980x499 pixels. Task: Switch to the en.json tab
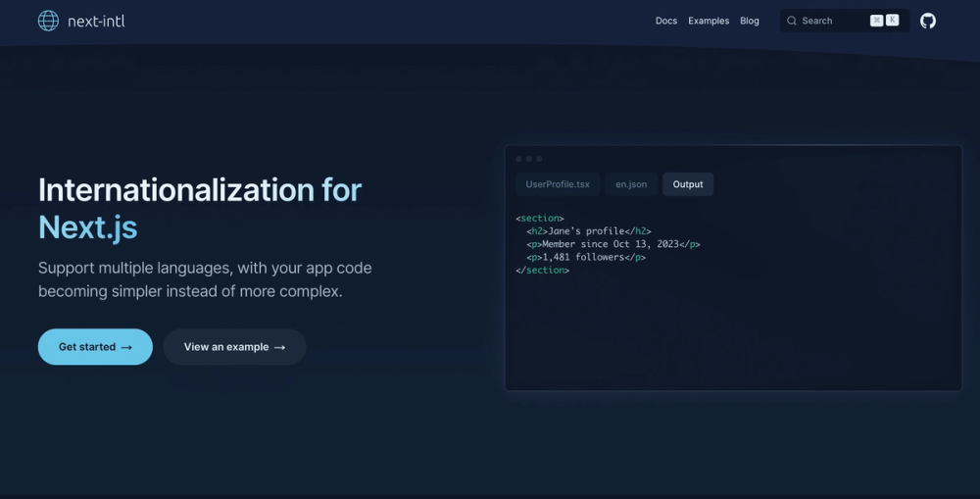point(631,184)
